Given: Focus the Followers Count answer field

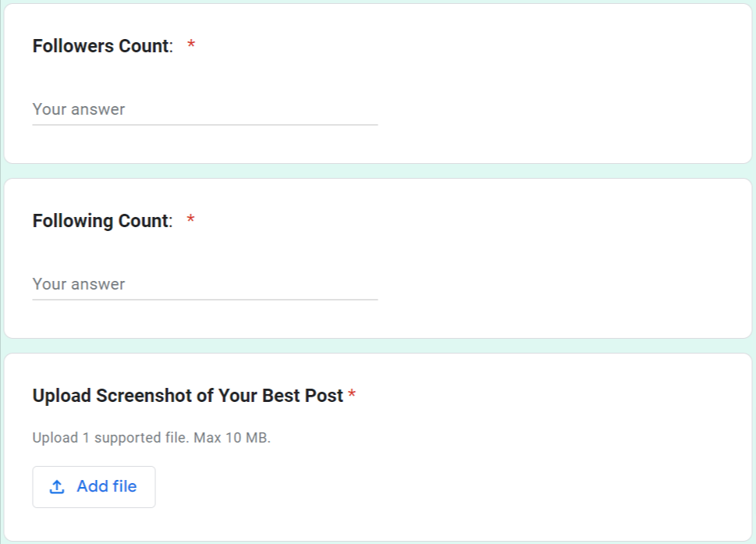Looking at the screenshot, I should (x=204, y=109).
